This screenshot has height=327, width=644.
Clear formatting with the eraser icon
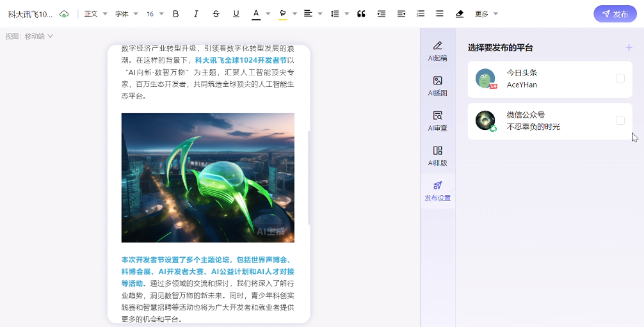click(x=460, y=14)
